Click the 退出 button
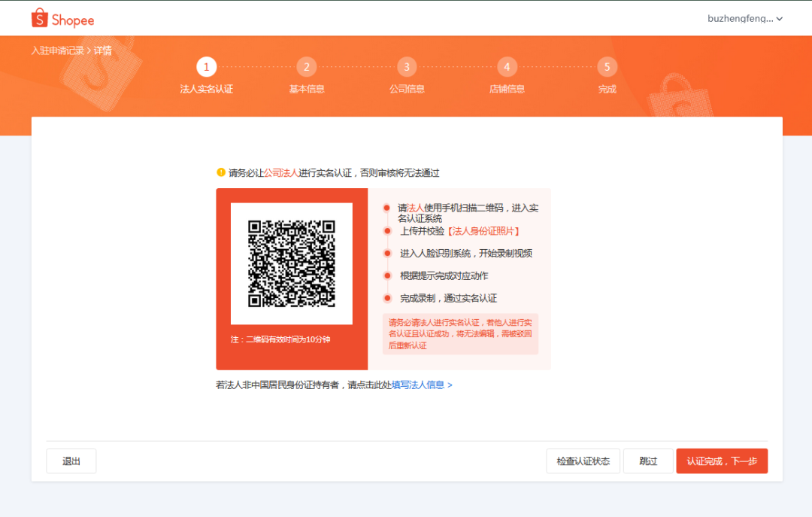Screen dimensions: 812x517 tap(71, 461)
